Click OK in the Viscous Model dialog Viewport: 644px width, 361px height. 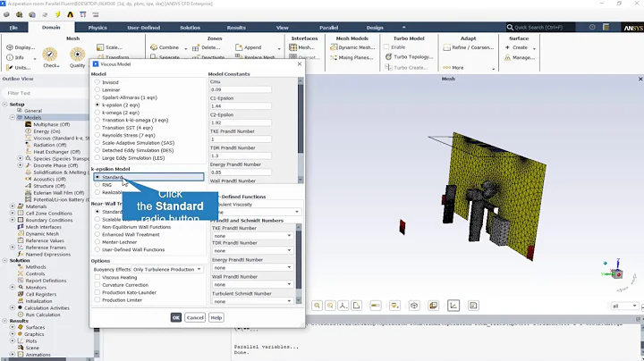click(x=176, y=317)
